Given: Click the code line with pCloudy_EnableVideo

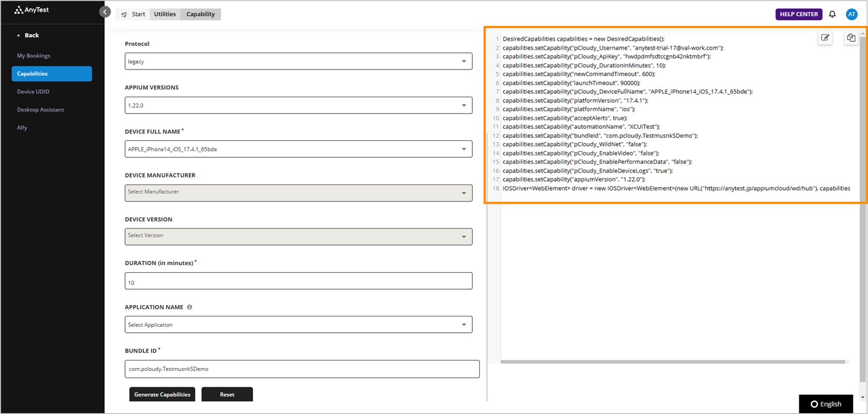Looking at the screenshot, I should (581, 153).
